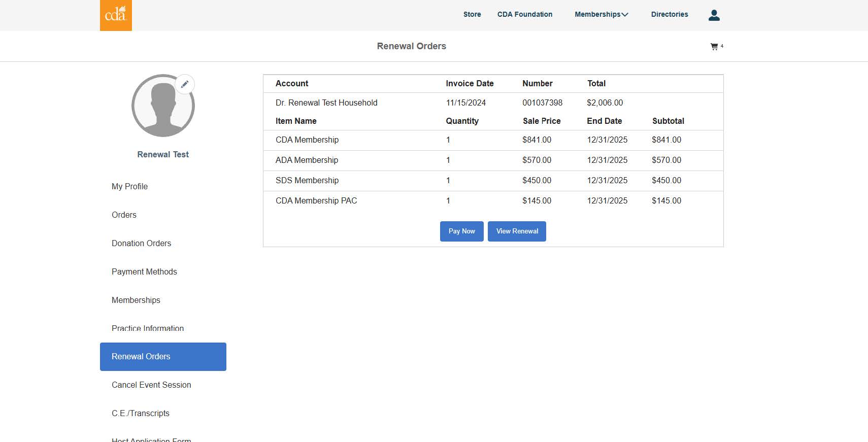Click the $450.00 sale price
Image resolution: width=868 pixels, height=442 pixels.
[x=537, y=180]
